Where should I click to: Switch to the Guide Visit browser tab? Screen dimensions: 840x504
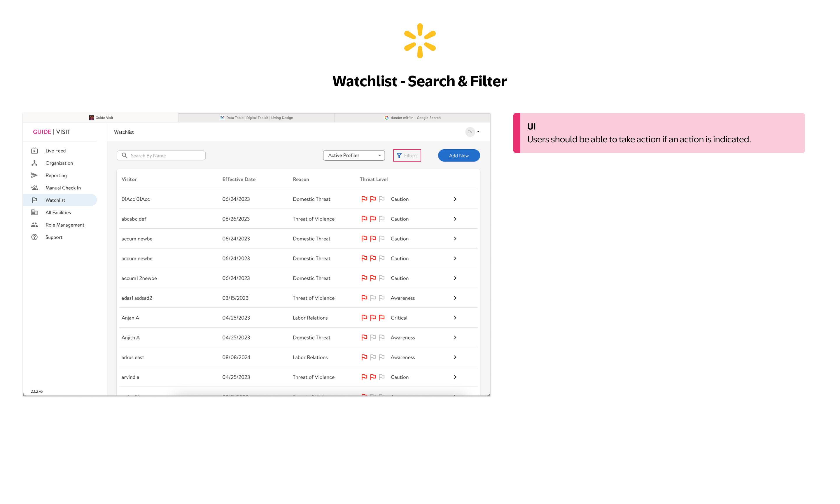pyautogui.click(x=101, y=118)
